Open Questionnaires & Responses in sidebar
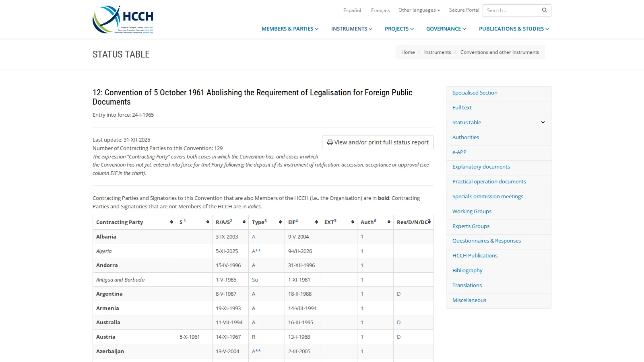The image size is (644, 362). [x=487, y=241]
